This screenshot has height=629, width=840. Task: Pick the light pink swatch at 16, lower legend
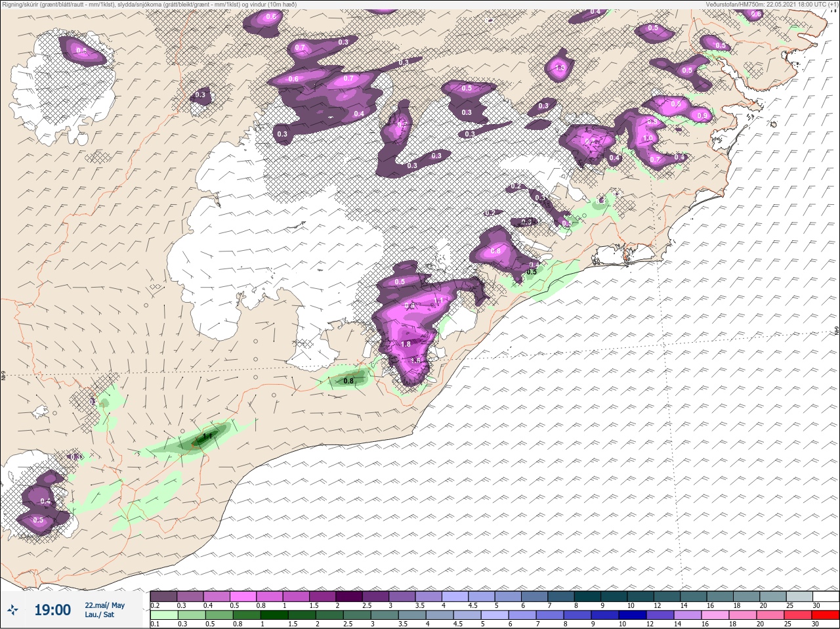pos(715,615)
